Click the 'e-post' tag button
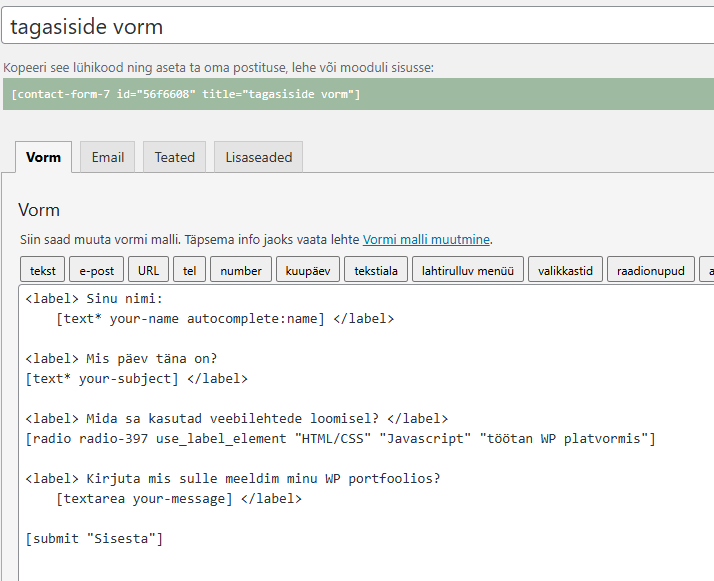Viewport: 714px width, 581px height. point(97,270)
